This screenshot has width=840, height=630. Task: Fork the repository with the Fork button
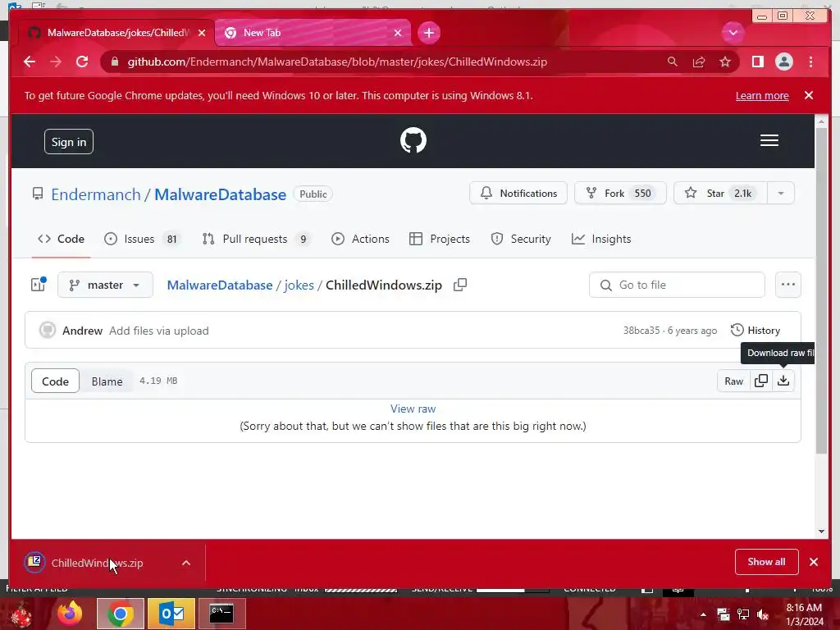620,193
